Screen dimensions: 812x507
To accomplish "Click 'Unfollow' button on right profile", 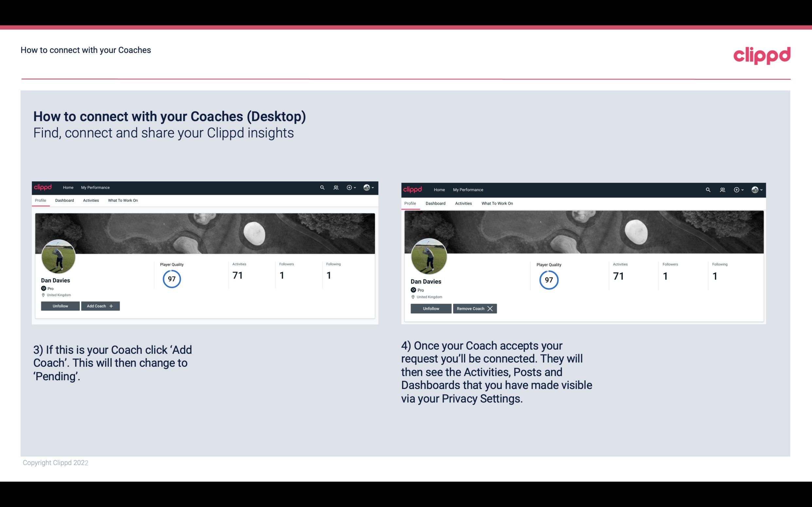I will pos(430,308).
